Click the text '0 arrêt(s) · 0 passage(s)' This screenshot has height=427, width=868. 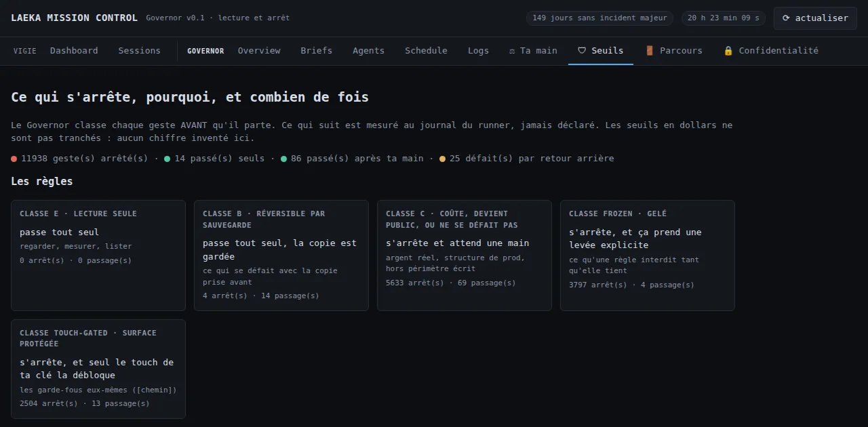coord(76,261)
